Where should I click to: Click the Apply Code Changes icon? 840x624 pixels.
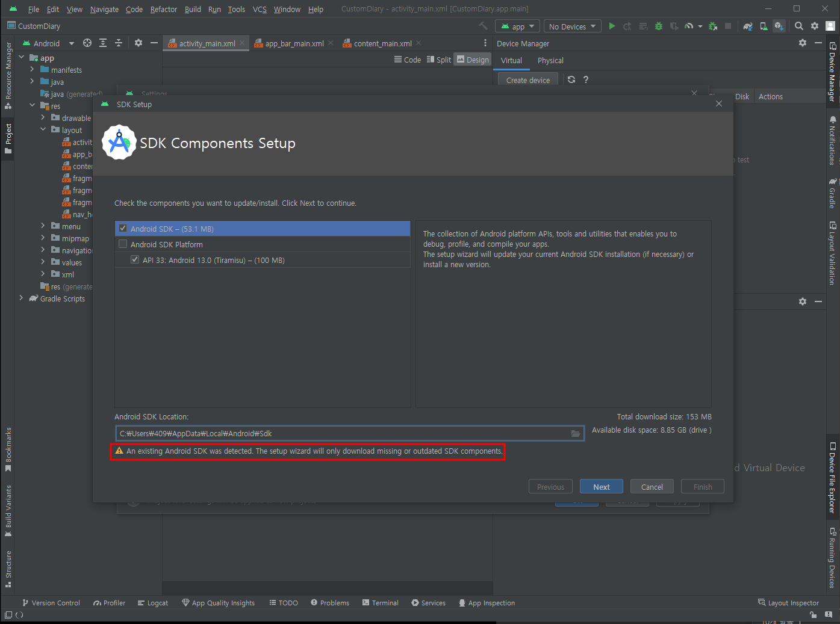point(643,26)
